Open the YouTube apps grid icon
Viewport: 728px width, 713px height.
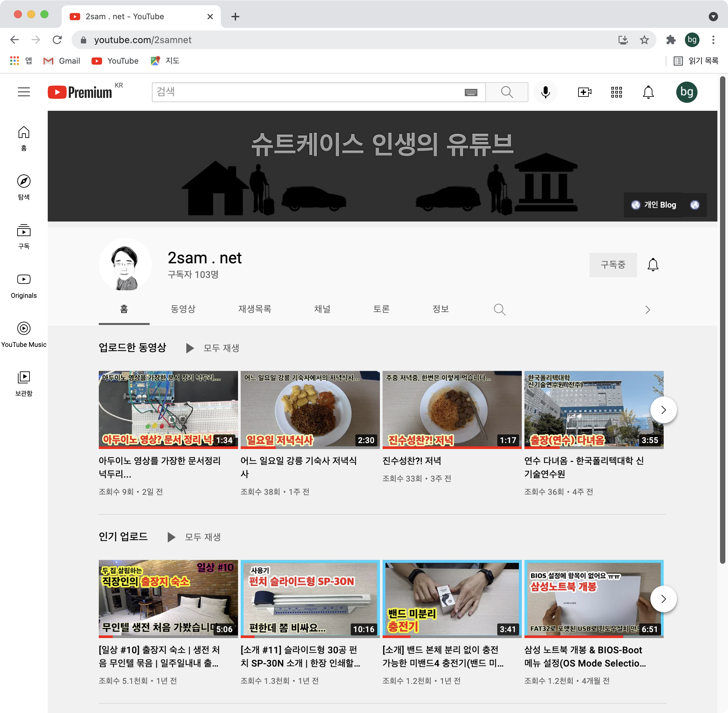tap(616, 92)
